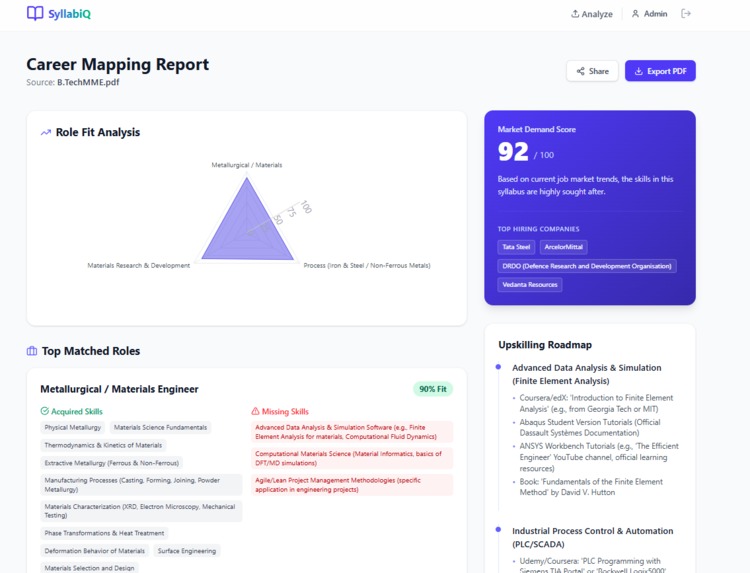
Task: Click the Upskilling Roadmap heading
Action: (x=545, y=345)
